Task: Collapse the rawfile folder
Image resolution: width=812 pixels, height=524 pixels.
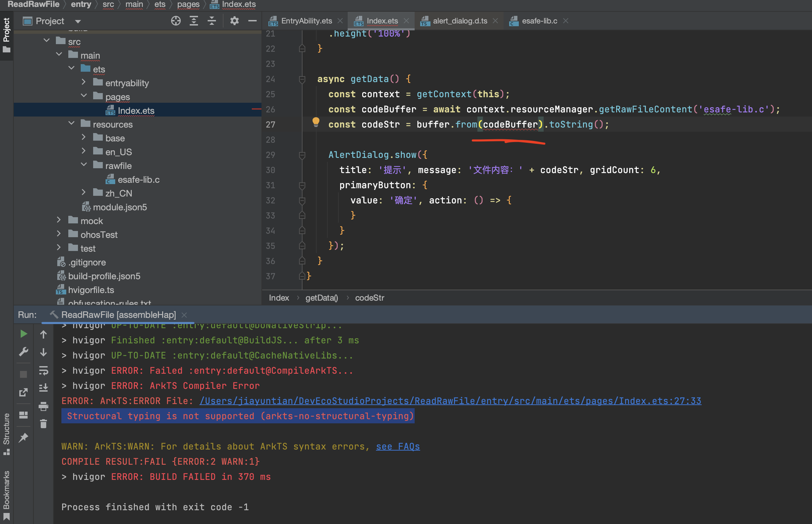Action: (84, 165)
